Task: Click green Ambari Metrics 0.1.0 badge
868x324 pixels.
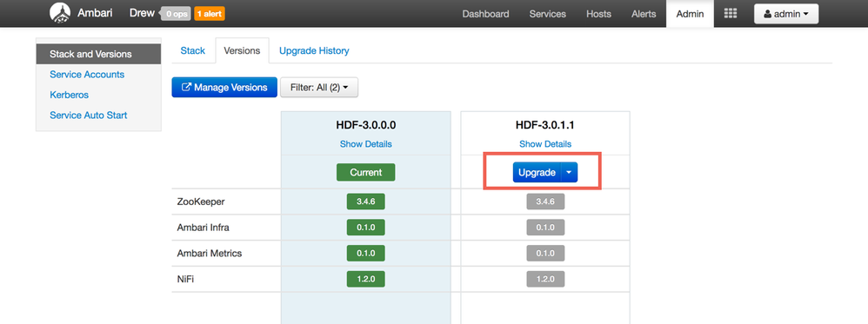Action: 366,254
